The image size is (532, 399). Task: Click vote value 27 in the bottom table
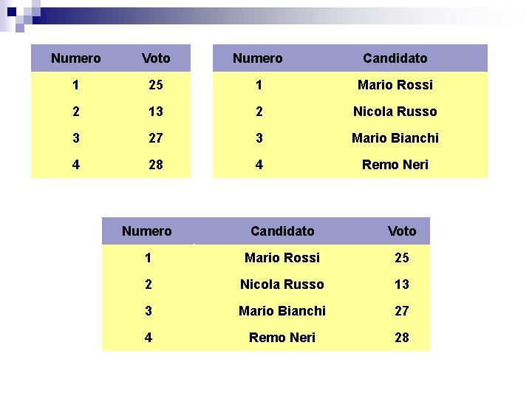(402, 311)
